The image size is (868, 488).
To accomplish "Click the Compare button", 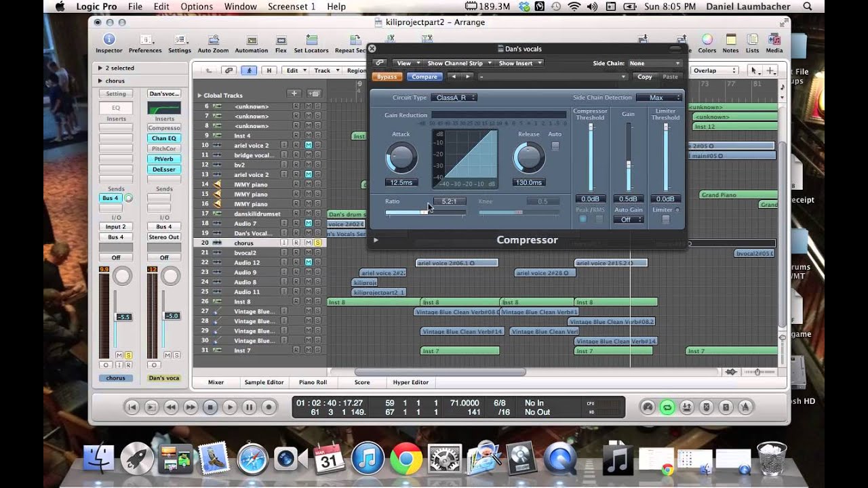I will [424, 77].
